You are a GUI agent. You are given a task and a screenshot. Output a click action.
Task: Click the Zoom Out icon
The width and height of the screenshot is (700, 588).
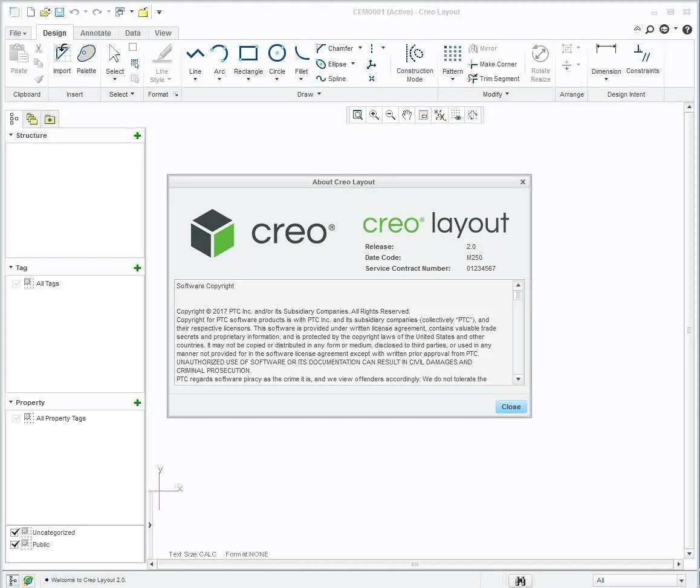point(390,115)
